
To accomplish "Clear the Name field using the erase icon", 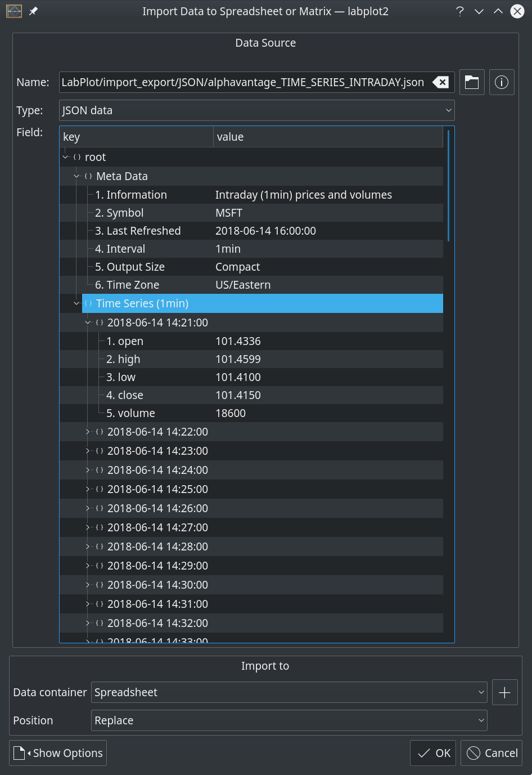I will (441, 82).
